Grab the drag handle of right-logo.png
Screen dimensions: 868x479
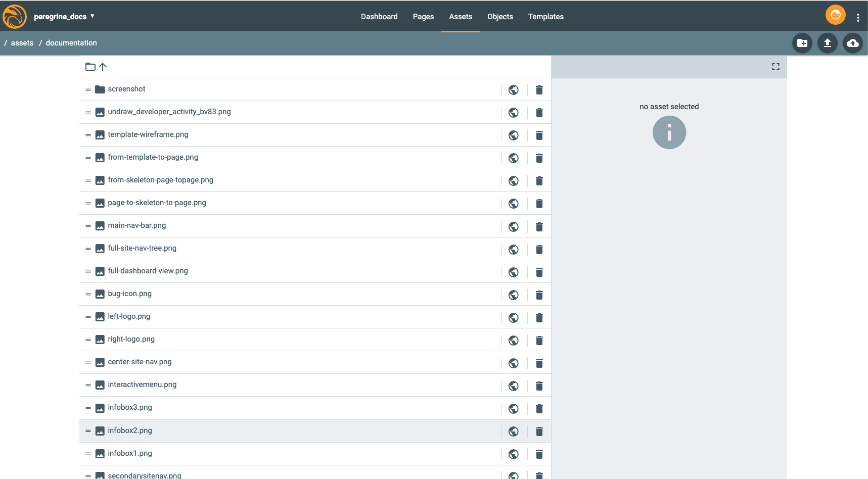pos(88,340)
